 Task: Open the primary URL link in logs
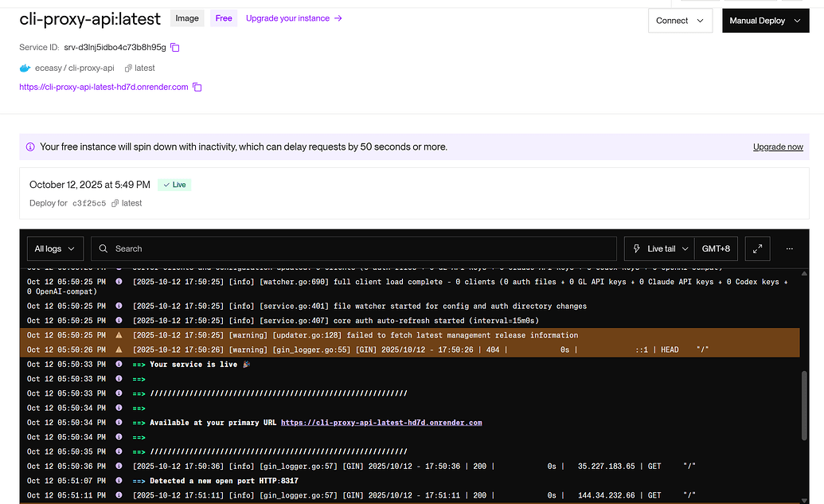click(381, 423)
